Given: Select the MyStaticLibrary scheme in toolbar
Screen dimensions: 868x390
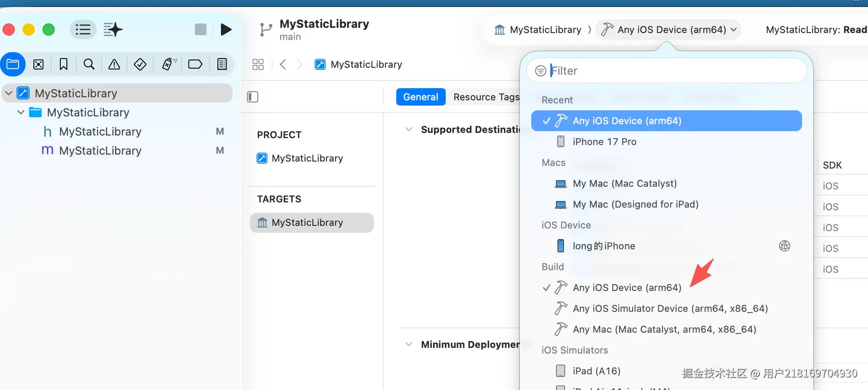Looking at the screenshot, I should (538, 30).
